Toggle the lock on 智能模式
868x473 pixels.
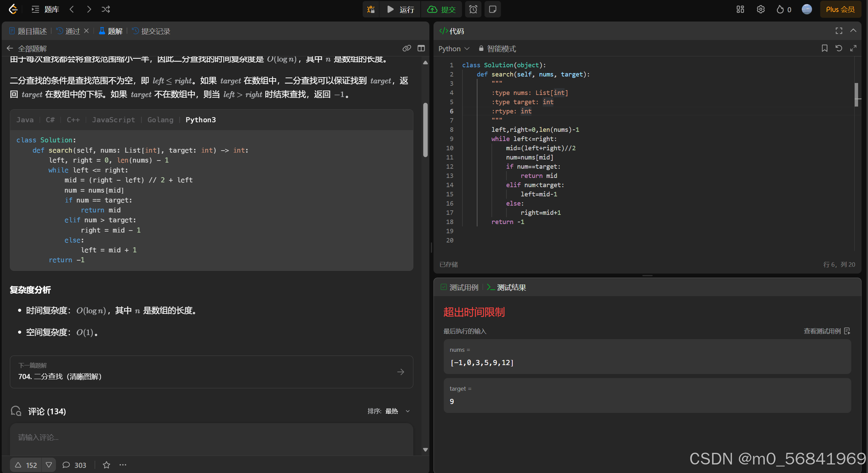[481, 48]
